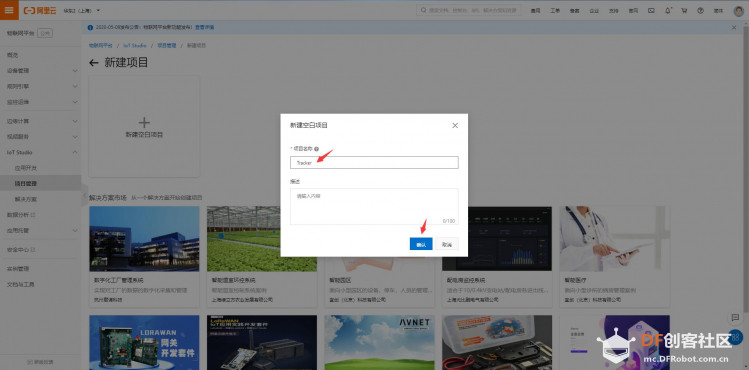Click the info icon in the announcement banner
Image resolution: width=749 pixels, height=370 pixels.
tap(90, 28)
